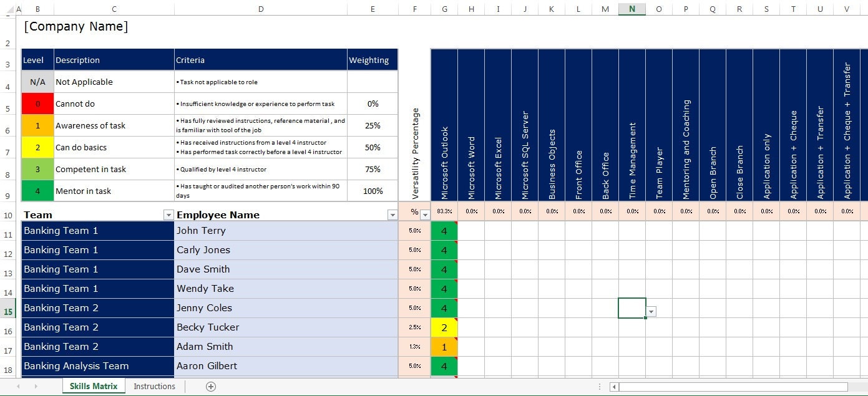
Task: Open the % column filter dropdown
Action: (x=426, y=215)
